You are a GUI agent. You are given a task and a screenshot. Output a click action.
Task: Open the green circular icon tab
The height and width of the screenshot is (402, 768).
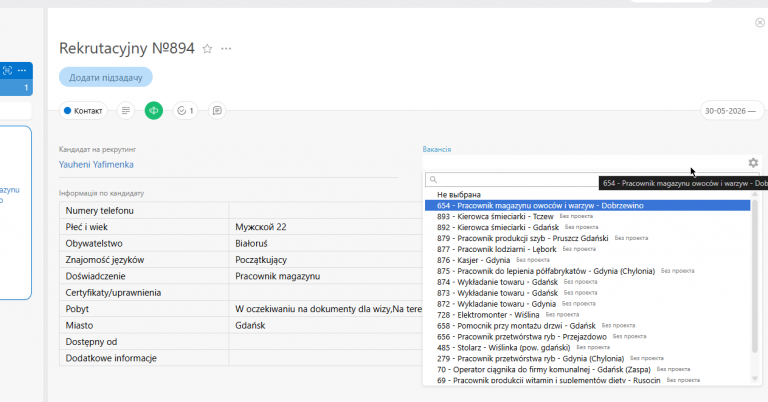[154, 111]
